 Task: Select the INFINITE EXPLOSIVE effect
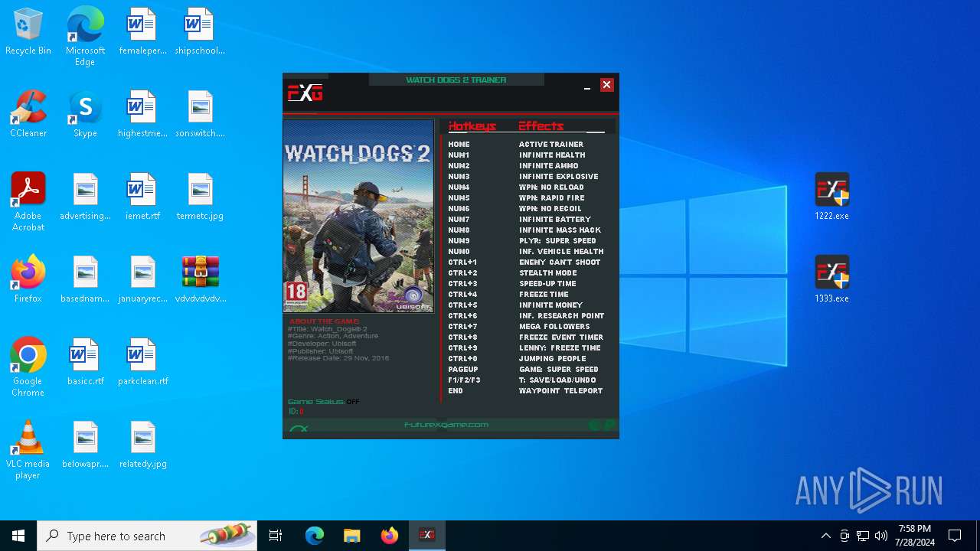pyautogui.click(x=559, y=176)
